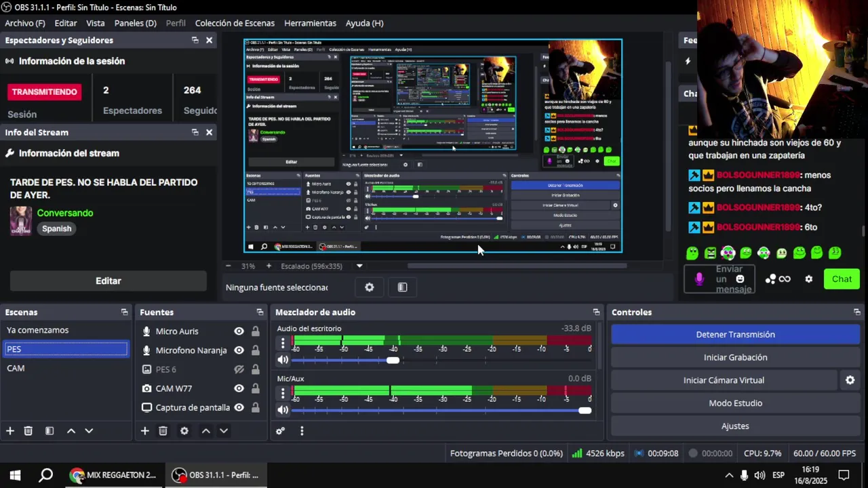Viewport: 868px width, 488px height.
Task: Zoom out the preview with minus button
Action: [x=229, y=266]
